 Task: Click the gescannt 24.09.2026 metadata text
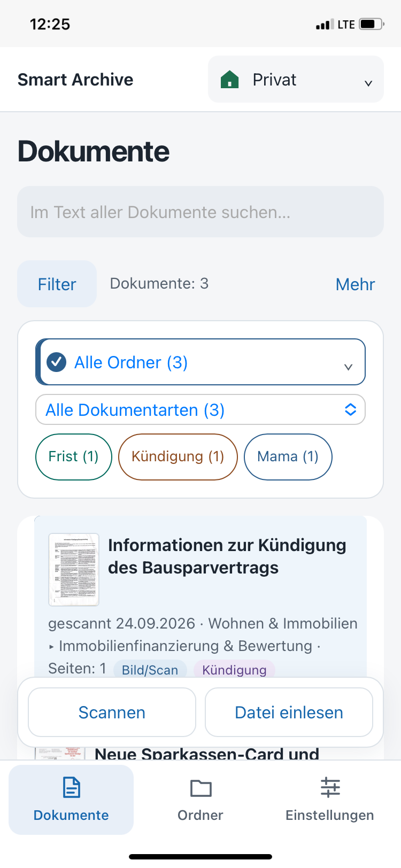click(x=121, y=623)
